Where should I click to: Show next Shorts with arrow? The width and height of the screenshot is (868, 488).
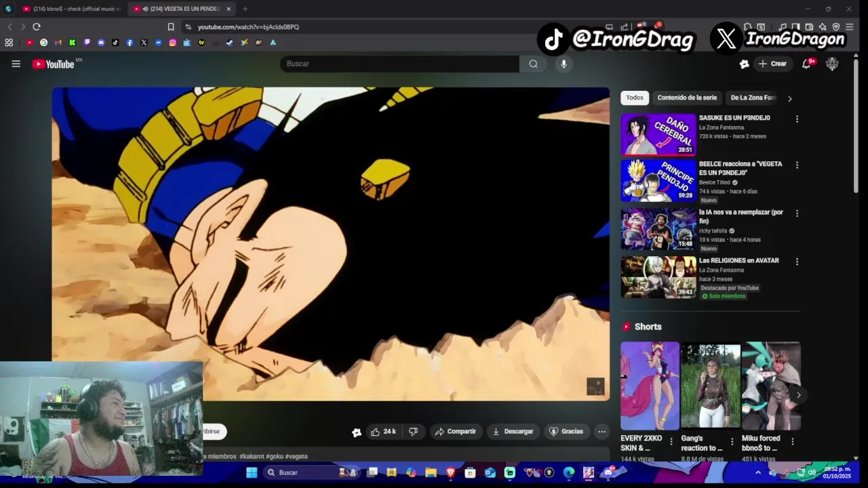coord(799,395)
